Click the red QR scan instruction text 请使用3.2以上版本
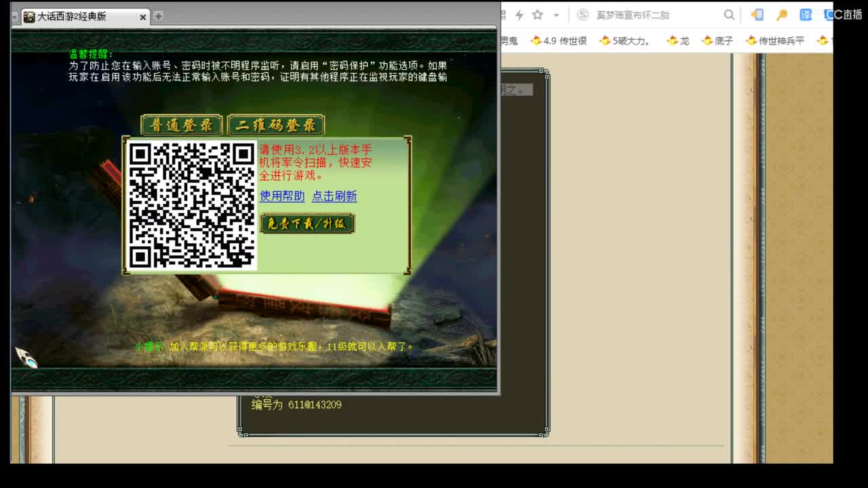 pos(316,163)
